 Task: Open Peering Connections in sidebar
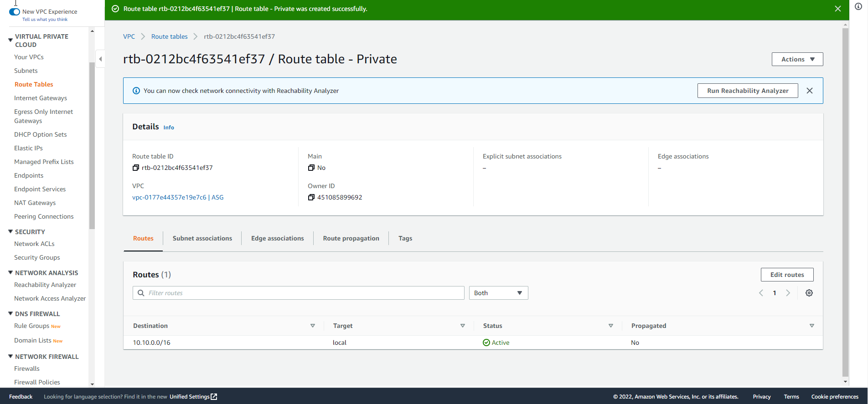click(x=44, y=216)
